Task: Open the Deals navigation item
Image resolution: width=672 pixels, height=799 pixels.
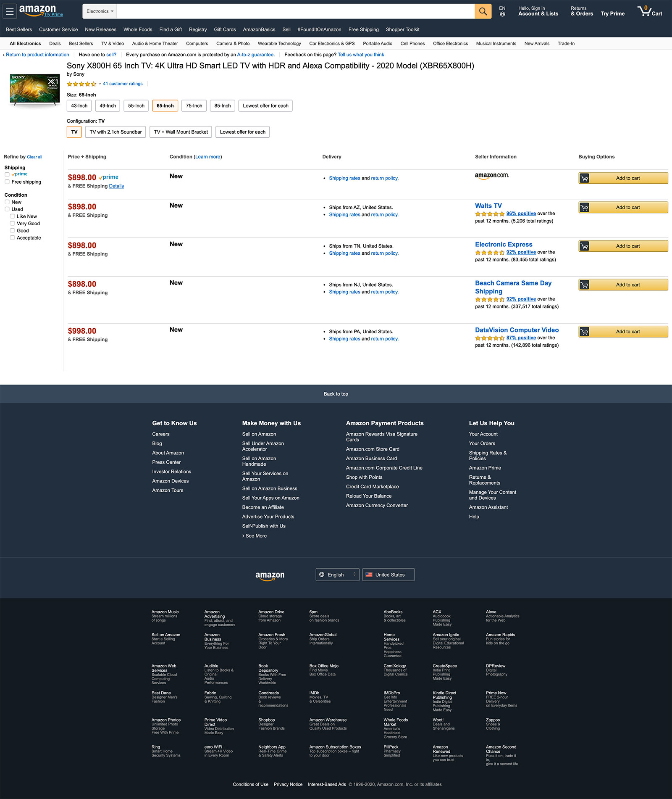Action: point(55,43)
